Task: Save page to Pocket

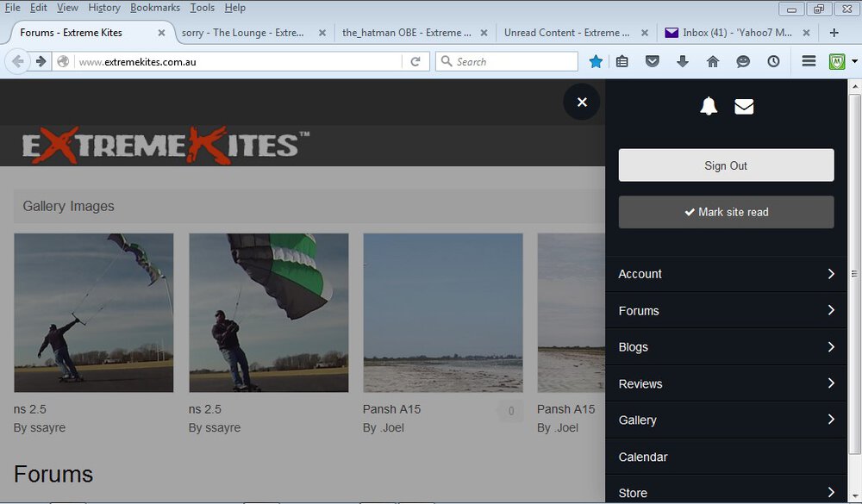Action: [x=653, y=61]
